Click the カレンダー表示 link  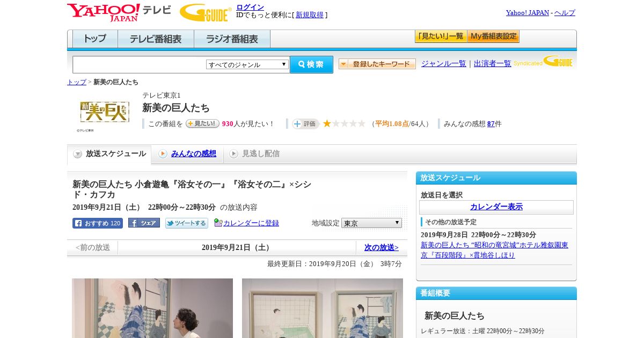[x=496, y=207]
